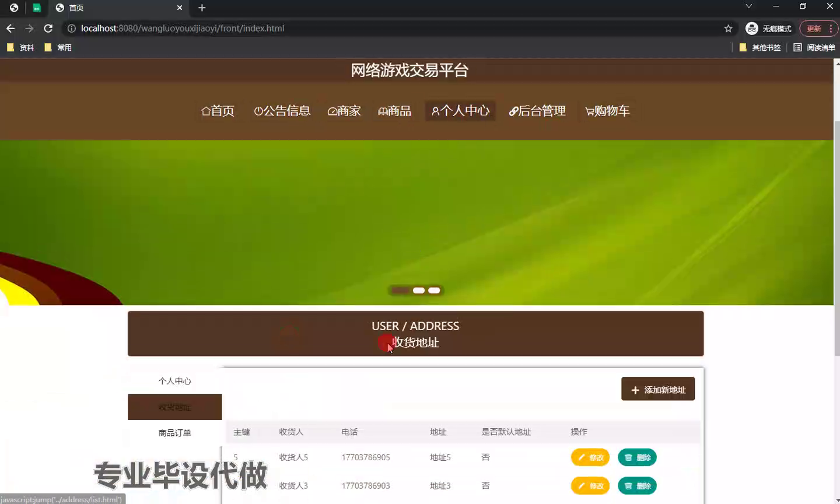Open 购物车 in the site menu

(607, 111)
